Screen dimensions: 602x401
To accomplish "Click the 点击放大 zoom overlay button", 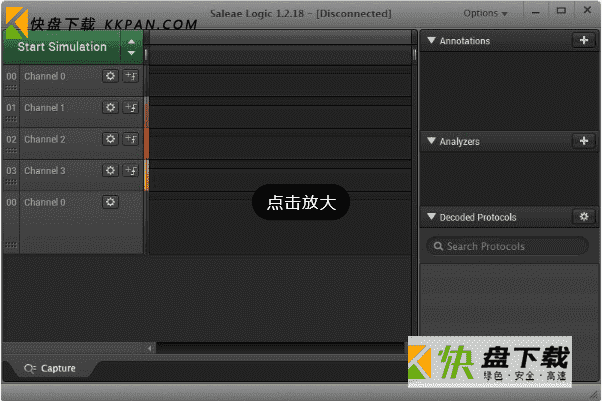I will click(301, 202).
